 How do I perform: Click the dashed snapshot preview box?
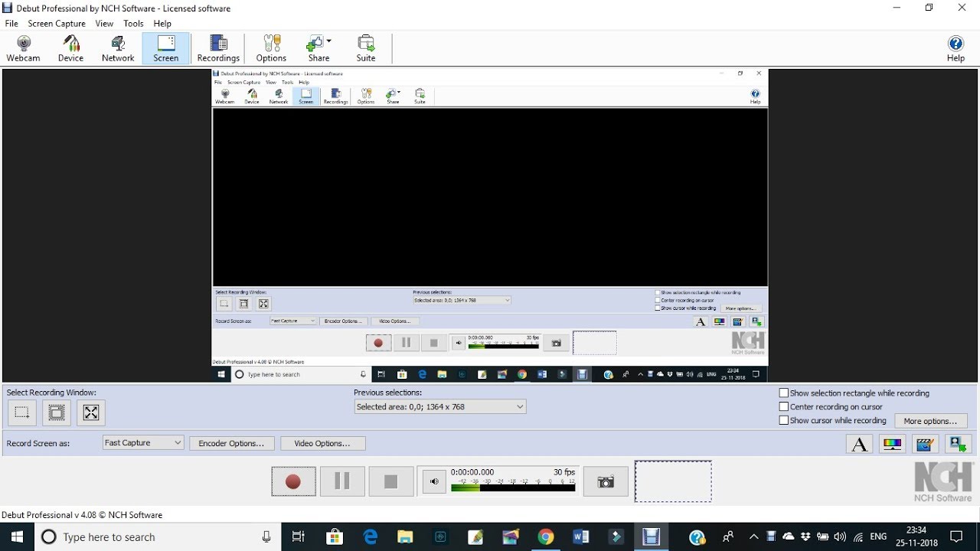tap(673, 481)
